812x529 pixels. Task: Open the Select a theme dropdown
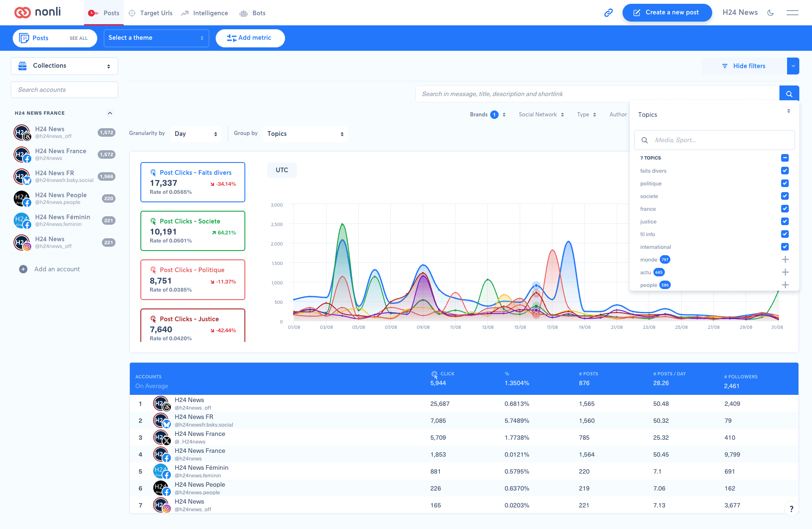(x=156, y=38)
